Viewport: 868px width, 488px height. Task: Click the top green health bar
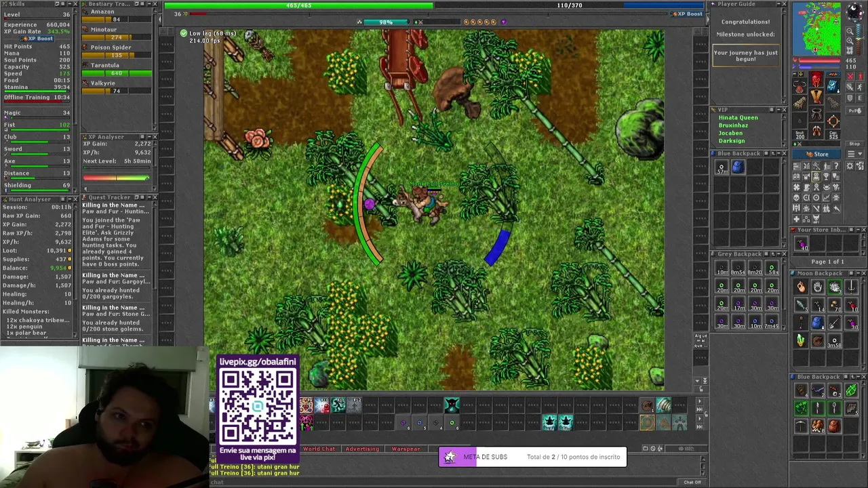298,5
